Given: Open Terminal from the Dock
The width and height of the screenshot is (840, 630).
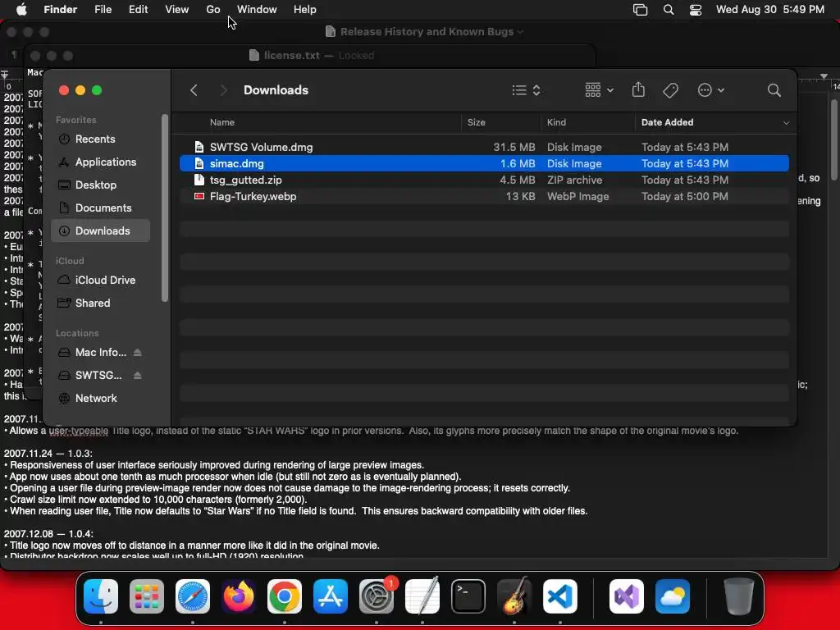Looking at the screenshot, I should pos(468,596).
